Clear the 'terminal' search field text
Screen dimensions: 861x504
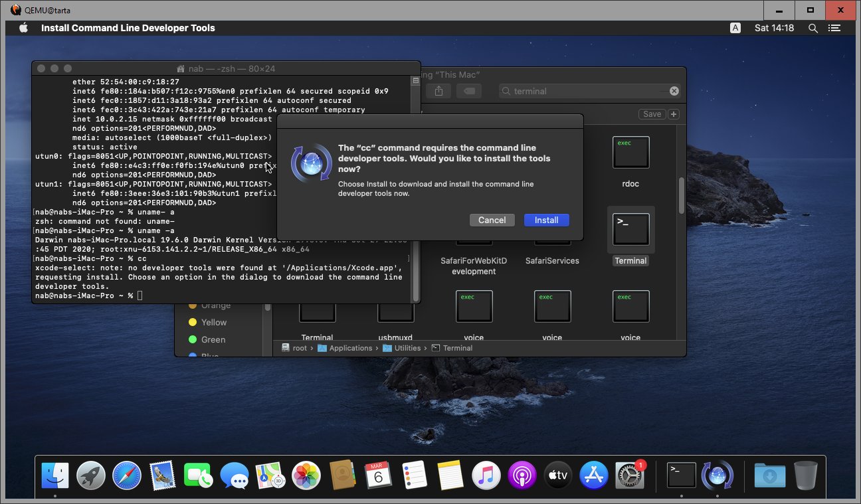(x=674, y=91)
